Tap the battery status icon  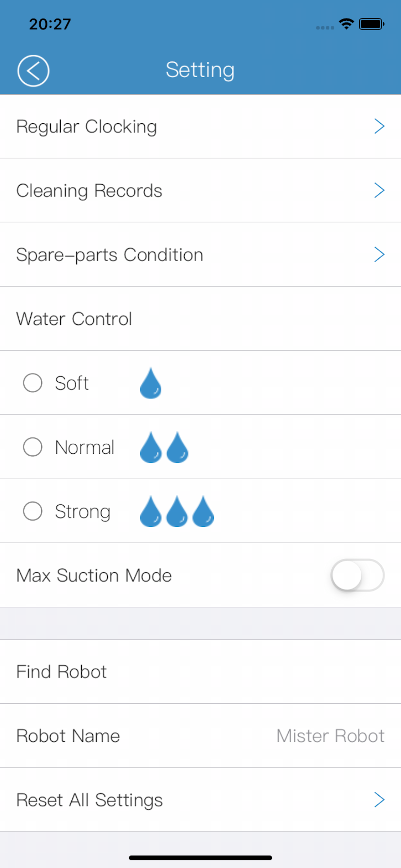[371, 24]
